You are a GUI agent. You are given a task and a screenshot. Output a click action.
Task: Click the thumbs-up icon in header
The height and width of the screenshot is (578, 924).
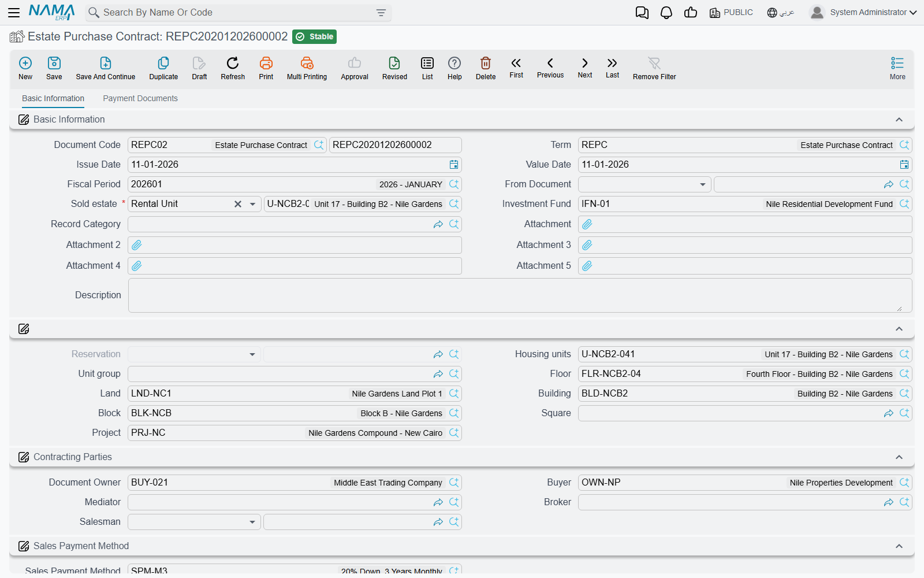[x=691, y=13]
